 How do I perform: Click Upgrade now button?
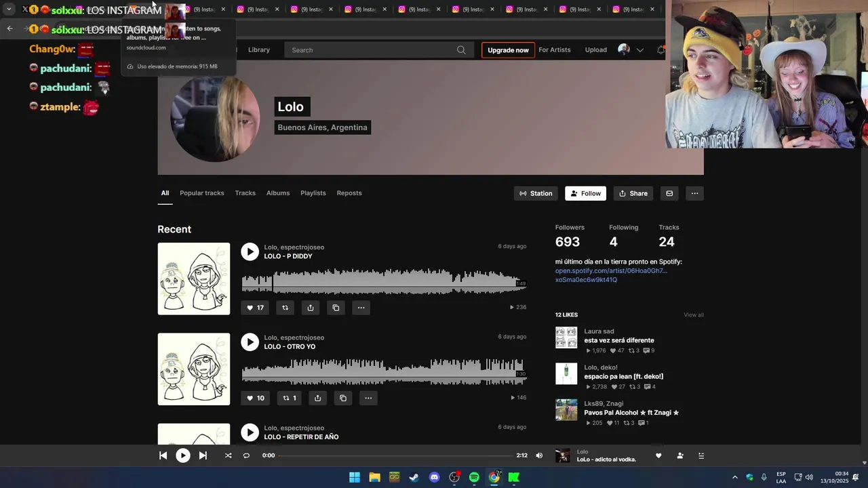508,50
